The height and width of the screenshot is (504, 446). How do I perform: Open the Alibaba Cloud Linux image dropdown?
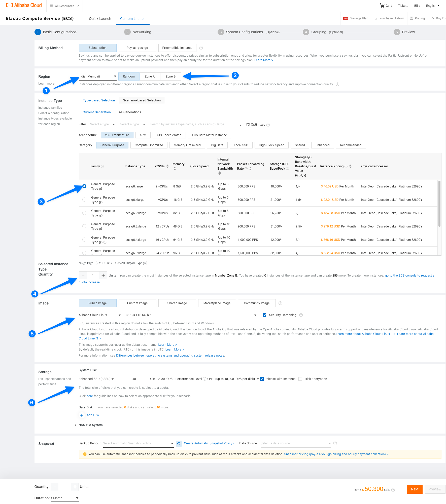tap(100, 315)
